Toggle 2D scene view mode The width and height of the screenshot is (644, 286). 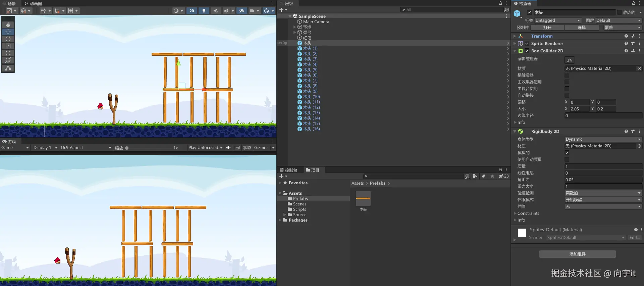pos(192,11)
